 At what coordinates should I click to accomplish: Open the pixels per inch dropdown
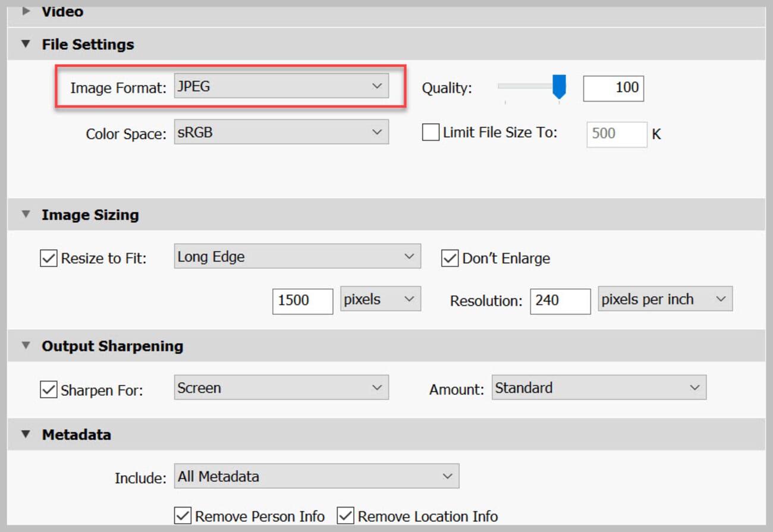(x=665, y=300)
